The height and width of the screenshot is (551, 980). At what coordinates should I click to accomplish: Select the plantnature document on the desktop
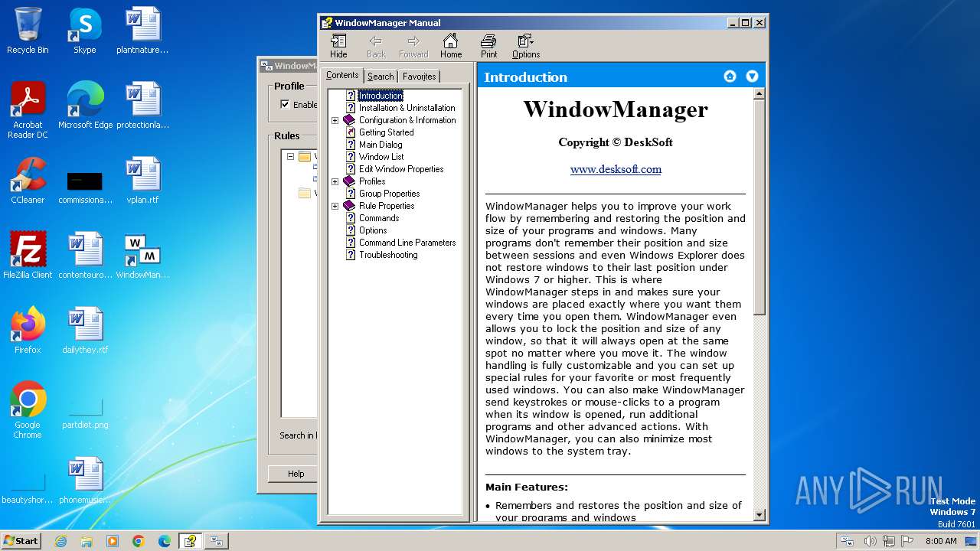pos(142,31)
